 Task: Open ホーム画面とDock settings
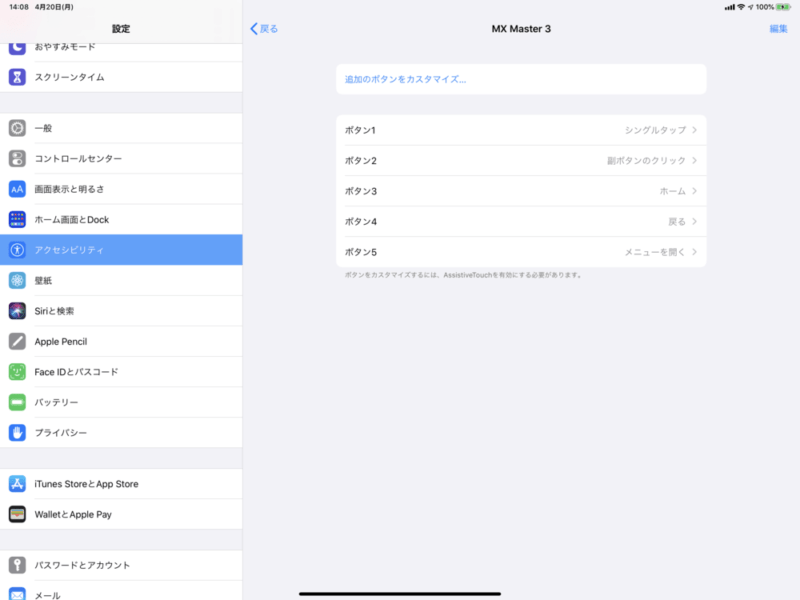(x=121, y=219)
